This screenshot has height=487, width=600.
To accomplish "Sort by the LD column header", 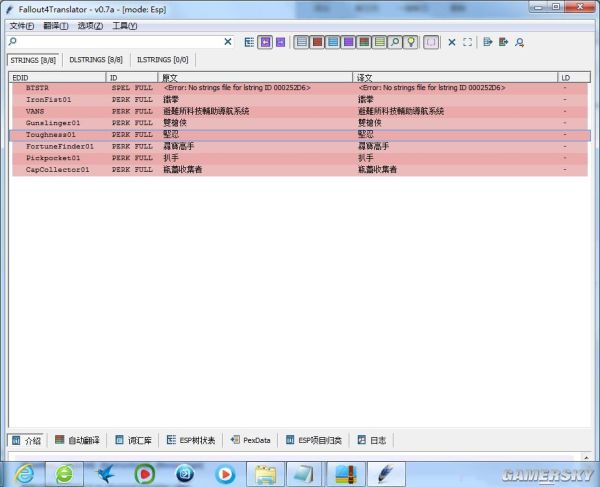I will coord(574,78).
